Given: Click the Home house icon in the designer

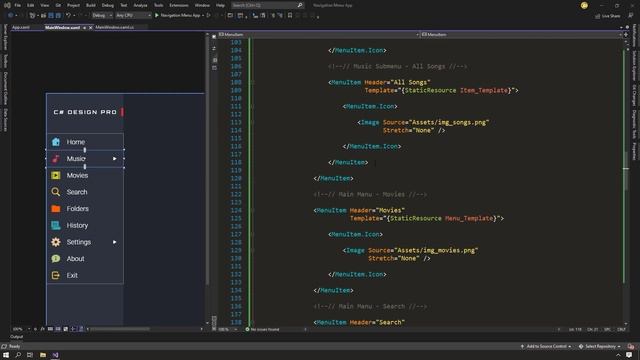Looking at the screenshot, I should coord(56,142).
